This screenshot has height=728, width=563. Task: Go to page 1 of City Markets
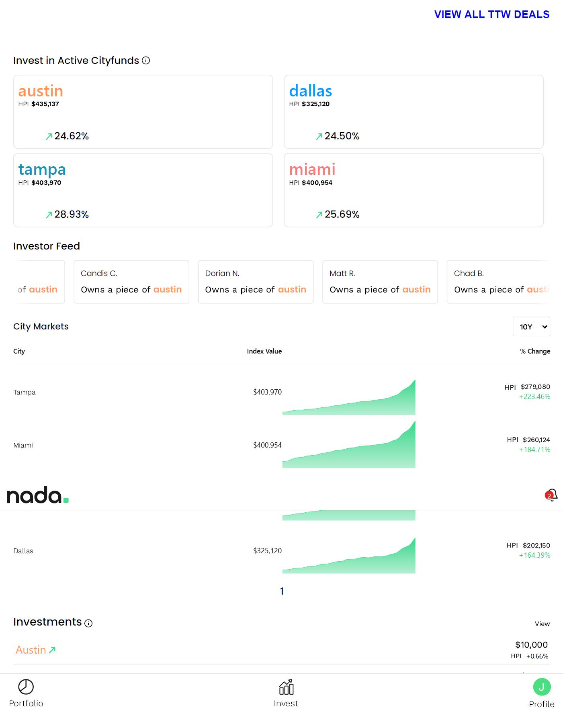282,591
